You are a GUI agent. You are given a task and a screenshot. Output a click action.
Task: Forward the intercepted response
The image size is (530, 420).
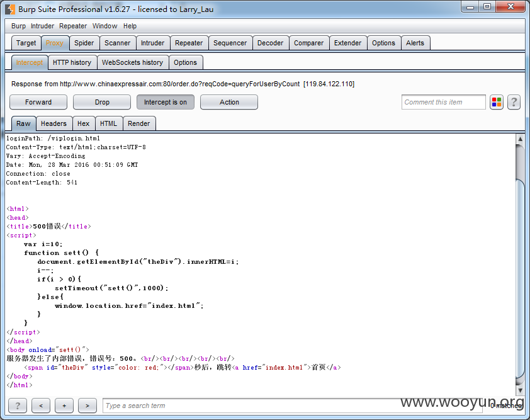coord(38,102)
